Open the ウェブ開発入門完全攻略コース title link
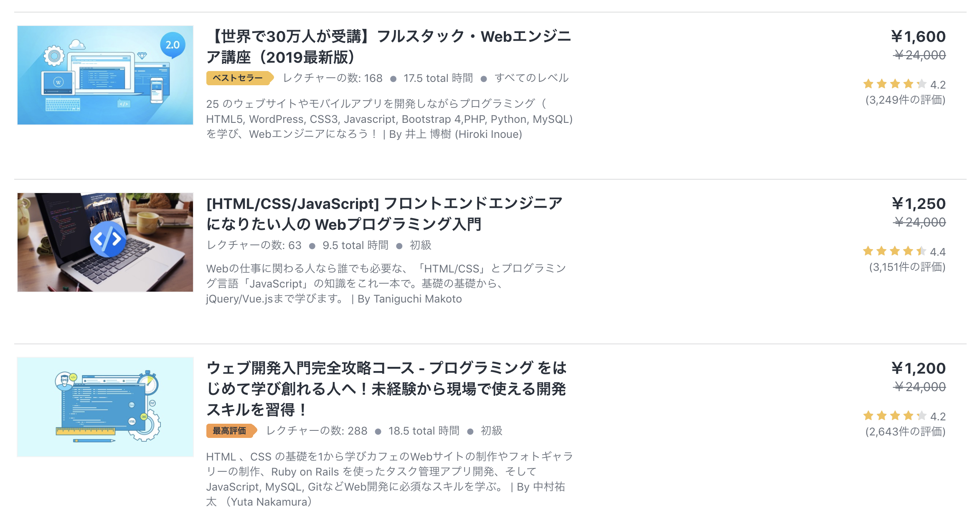This screenshot has height=524, width=980. pos(386,389)
